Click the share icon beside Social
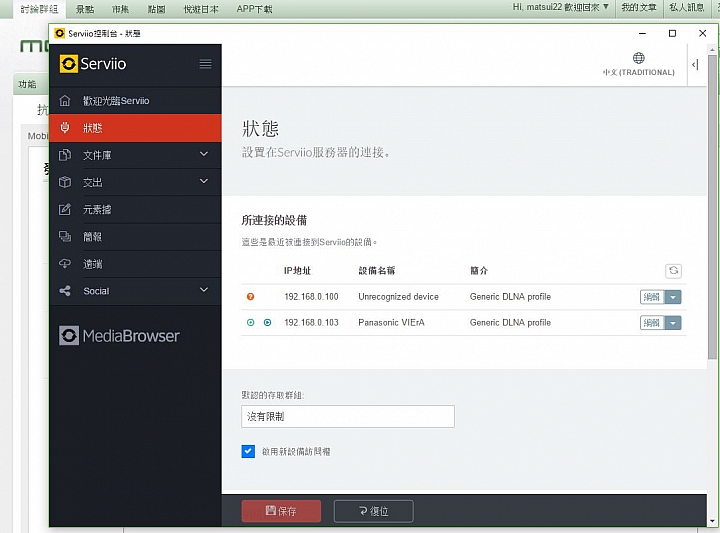 coord(65,291)
